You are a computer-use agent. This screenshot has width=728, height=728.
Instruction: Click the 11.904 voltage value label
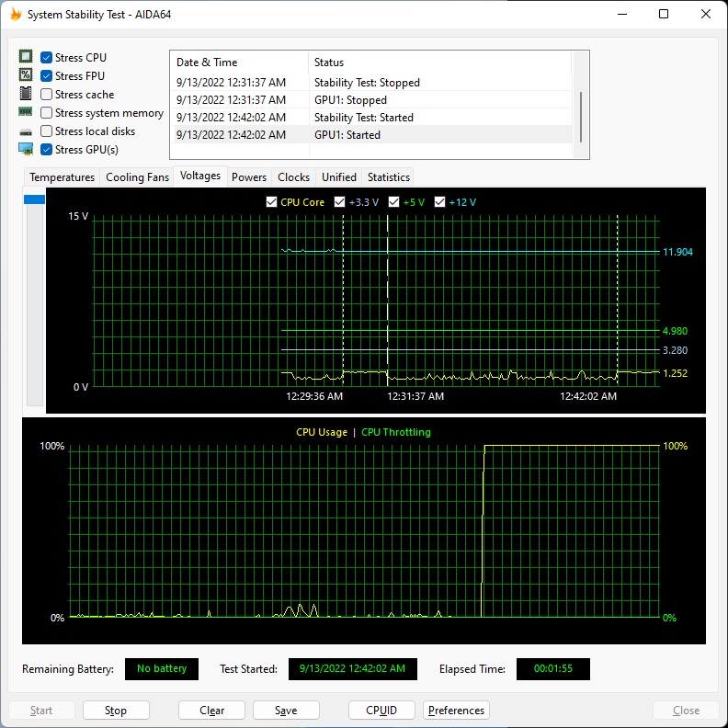[x=677, y=252]
